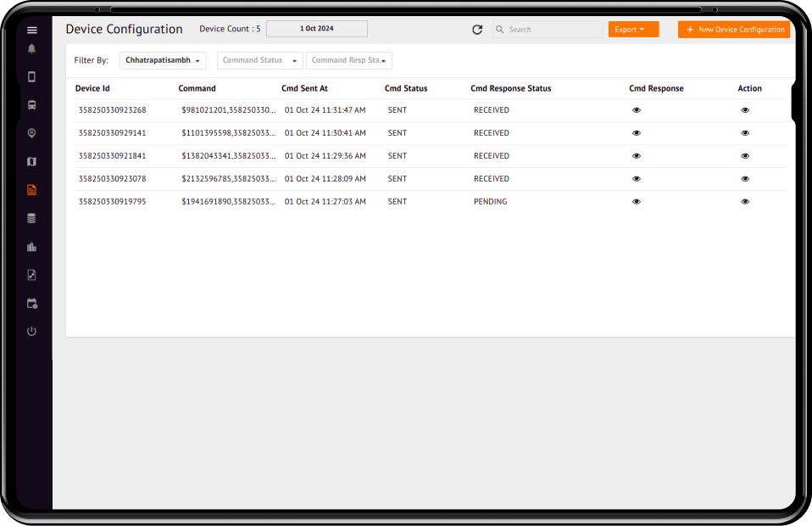812x526 pixels.
Task: View Cmd Response for device 358250330921841
Action: click(x=637, y=156)
